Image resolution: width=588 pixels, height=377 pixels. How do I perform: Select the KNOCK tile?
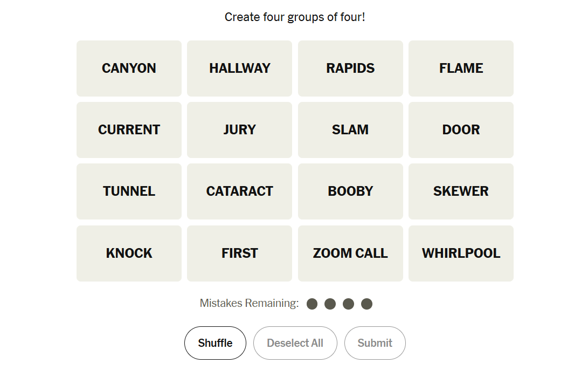pyautogui.click(x=129, y=253)
